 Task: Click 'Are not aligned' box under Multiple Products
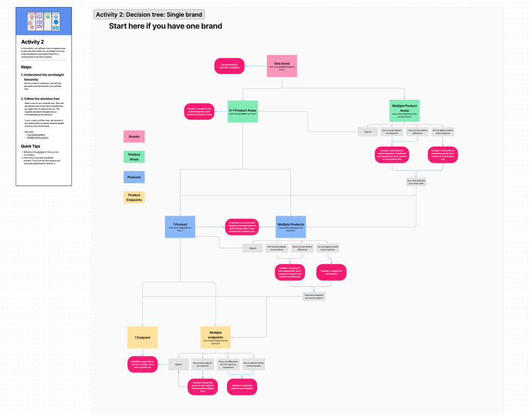pyautogui.click(x=327, y=248)
